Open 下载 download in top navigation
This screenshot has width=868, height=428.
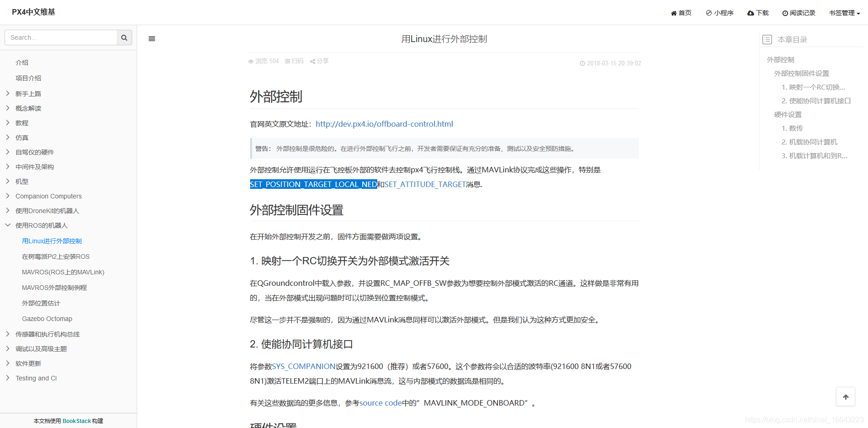pos(758,13)
